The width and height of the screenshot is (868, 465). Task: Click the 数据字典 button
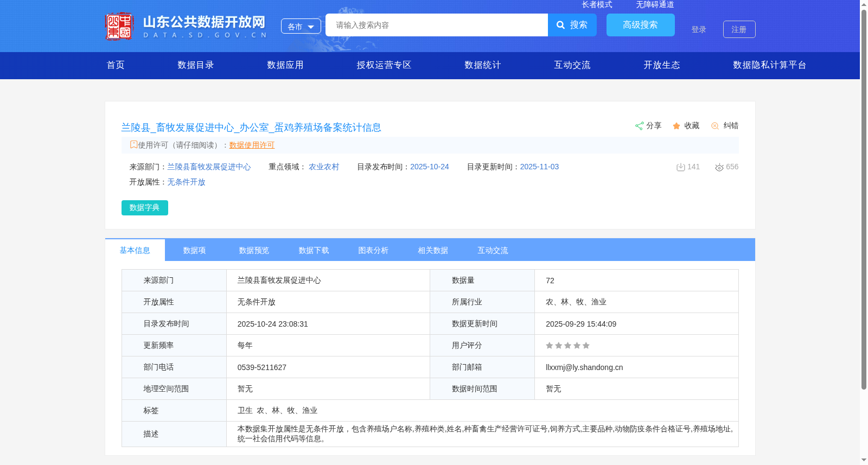point(145,208)
